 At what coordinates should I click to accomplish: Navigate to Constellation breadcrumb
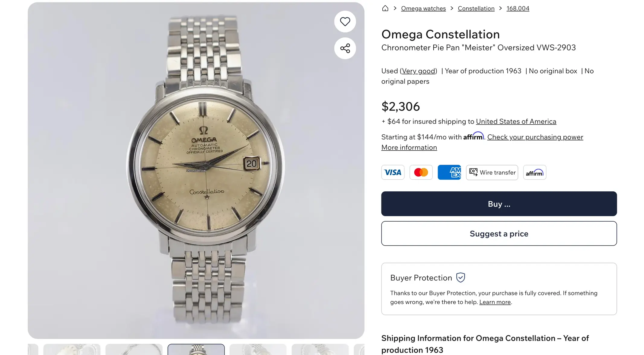476,8
